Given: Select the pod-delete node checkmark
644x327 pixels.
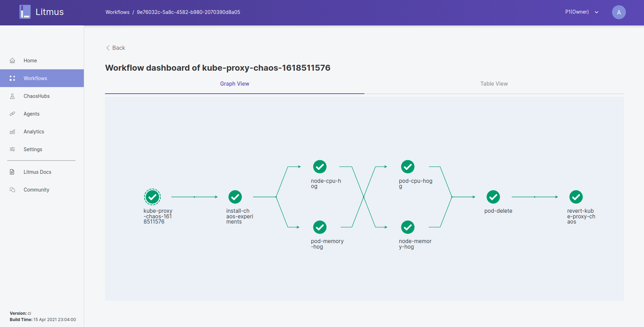Looking at the screenshot, I should 493,197.
